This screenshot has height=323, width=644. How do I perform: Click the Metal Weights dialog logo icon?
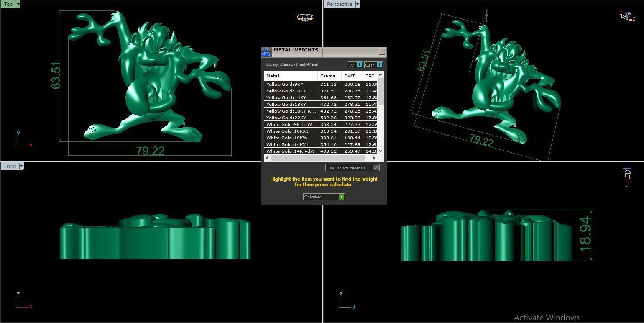(x=266, y=52)
